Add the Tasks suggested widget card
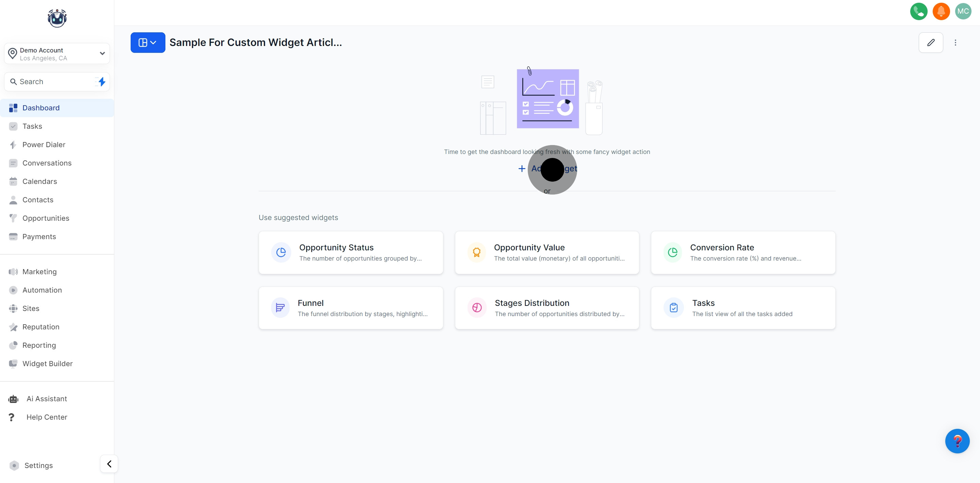This screenshot has height=483, width=980. [743, 308]
